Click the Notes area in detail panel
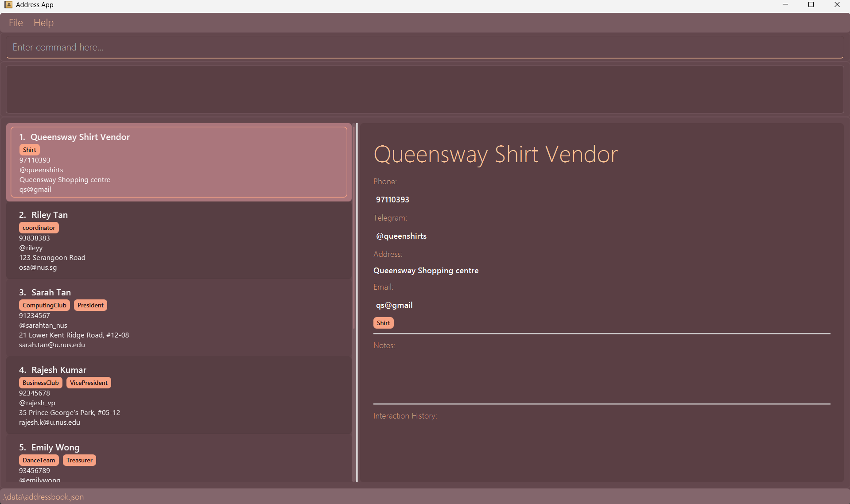850x504 pixels. [x=601, y=372]
